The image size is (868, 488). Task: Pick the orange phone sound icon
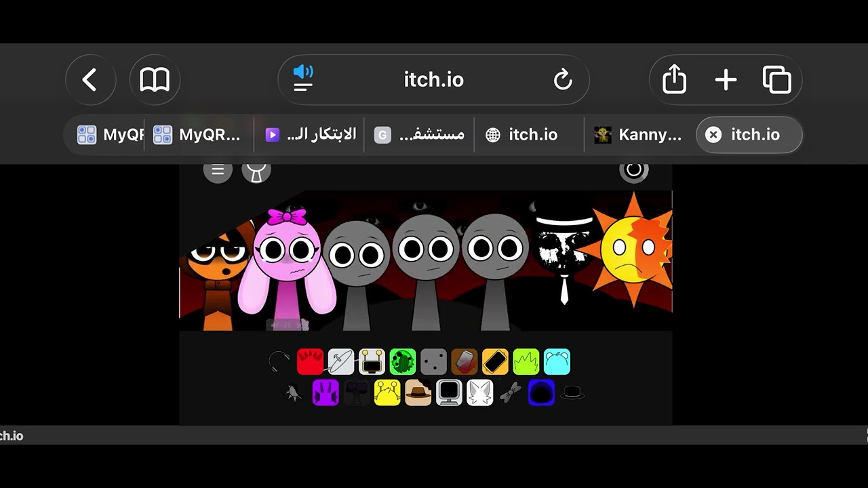[x=495, y=362]
